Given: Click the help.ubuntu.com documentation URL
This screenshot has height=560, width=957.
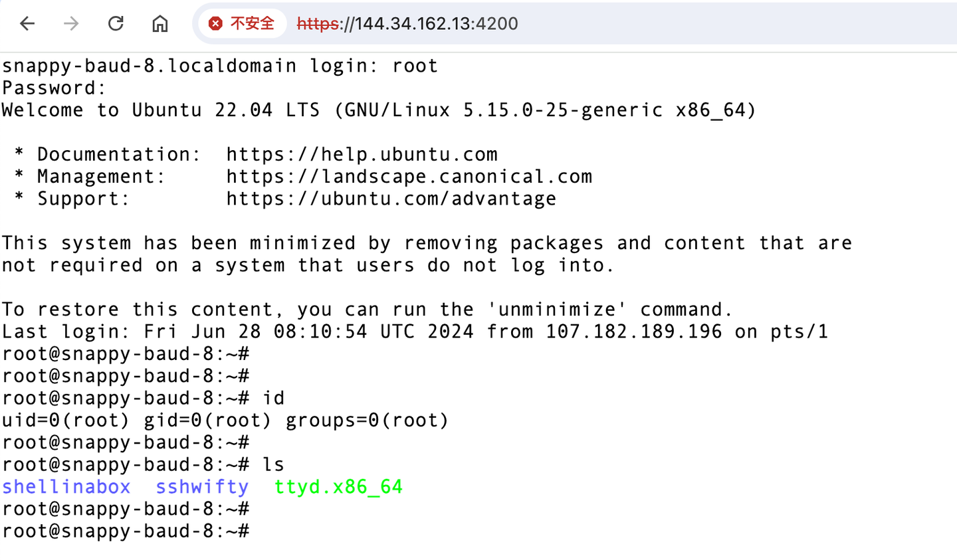Looking at the screenshot, I should pyautogui.click(x=362, y=155).
